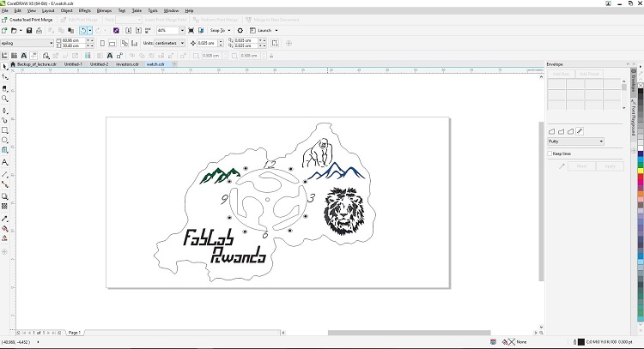The image size is (644, 349).
Task: Open Options gear icon in toolbar
Action: point(240,30)
